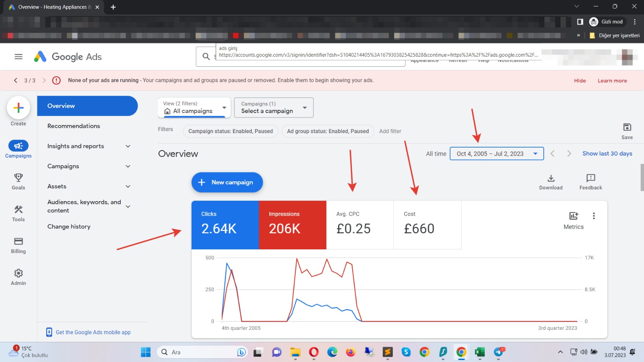Open the Goals trophy section
The width and height of the screenshot is (644, 362).
point(19,181)
